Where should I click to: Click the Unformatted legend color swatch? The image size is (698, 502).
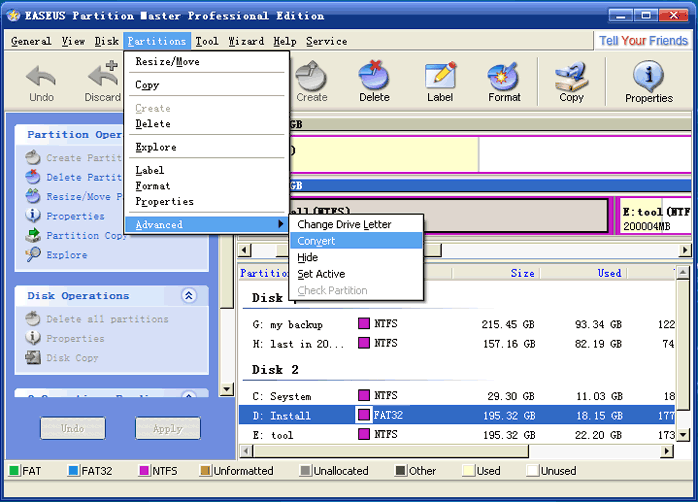tap(205, 470)
